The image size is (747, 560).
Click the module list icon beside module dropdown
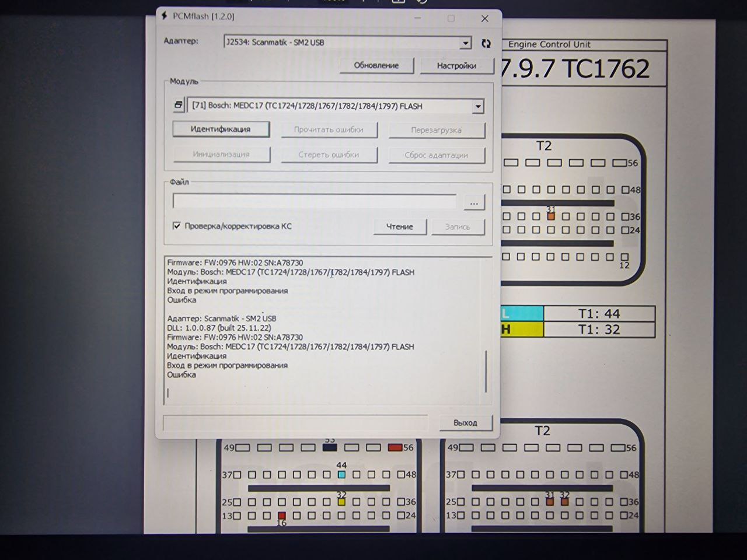179,106
